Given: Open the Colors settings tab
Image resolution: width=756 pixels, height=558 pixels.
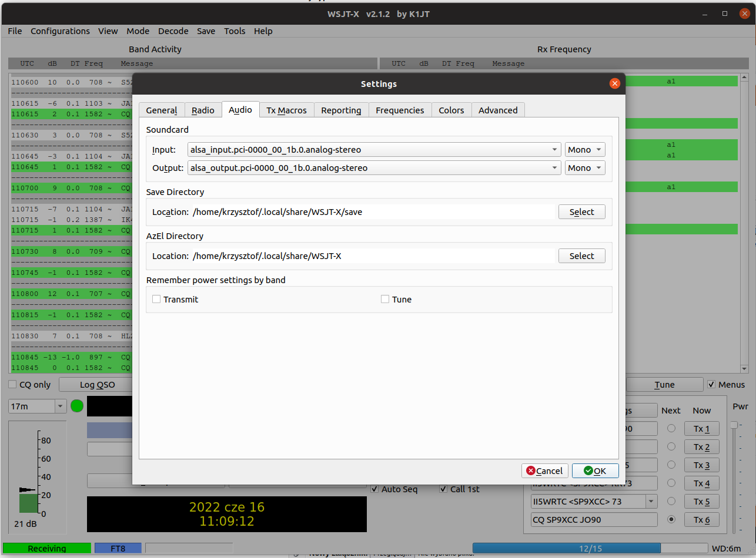Looking at the screenshot, I should [451, 110].
